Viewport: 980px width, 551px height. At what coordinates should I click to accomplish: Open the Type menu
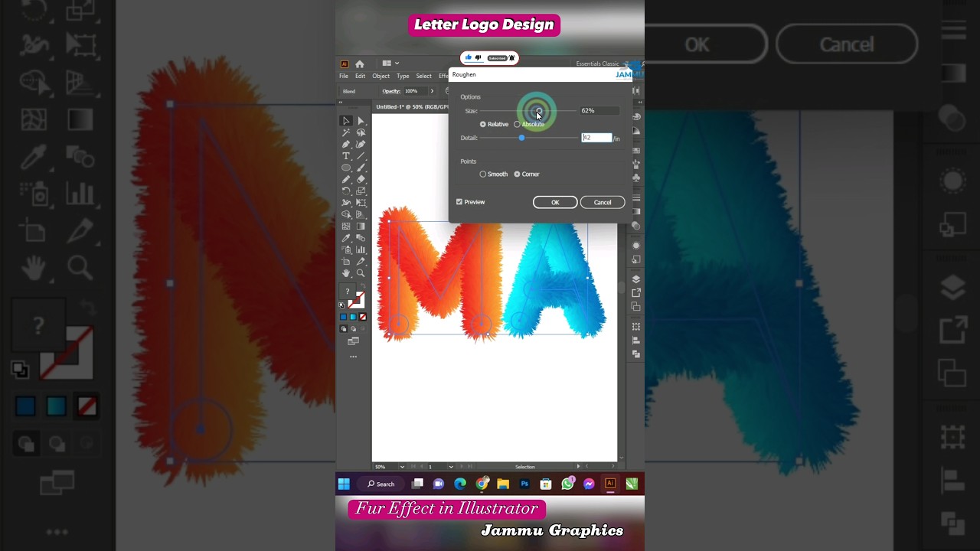403,76
